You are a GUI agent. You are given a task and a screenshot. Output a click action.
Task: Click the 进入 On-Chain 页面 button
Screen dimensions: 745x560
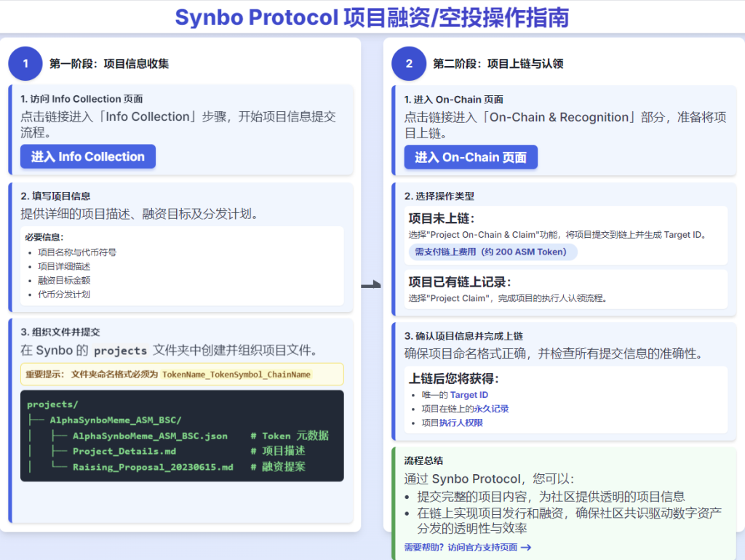pyautogui.click(x=471, y=157)
